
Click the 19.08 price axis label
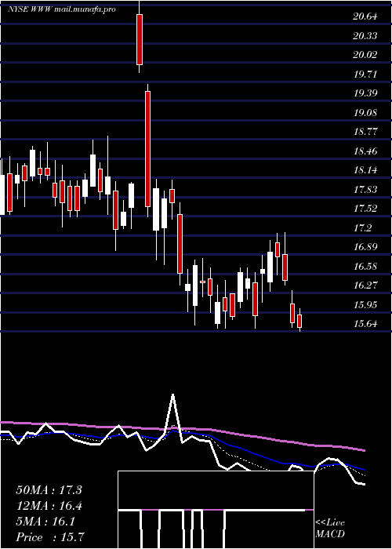(365, 113)
